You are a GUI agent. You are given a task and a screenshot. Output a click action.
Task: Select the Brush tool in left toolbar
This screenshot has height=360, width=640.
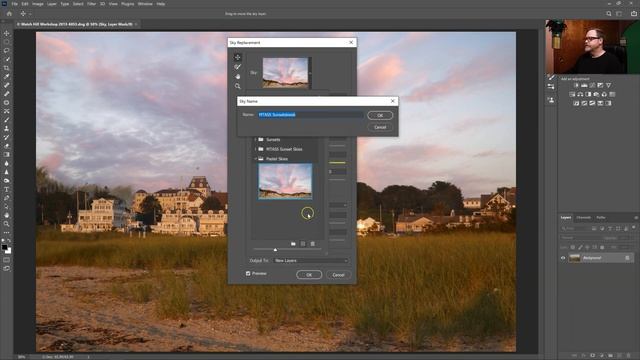coord(7,120)
